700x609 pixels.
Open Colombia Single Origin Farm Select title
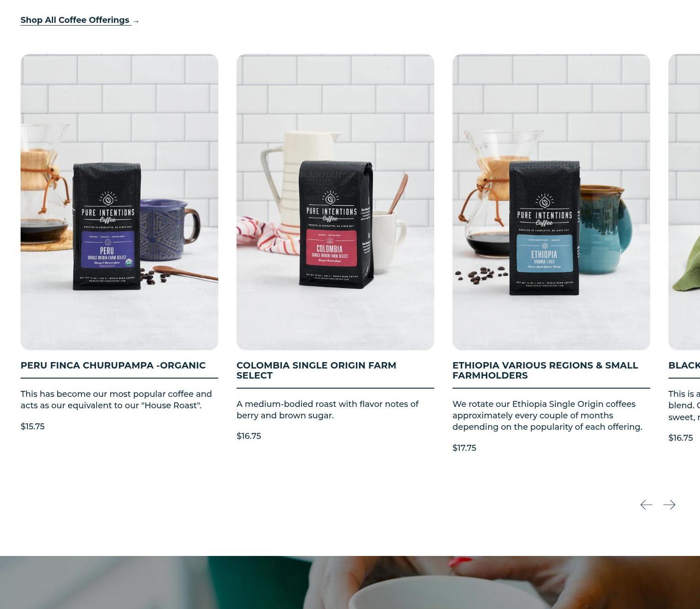point(317,370)
